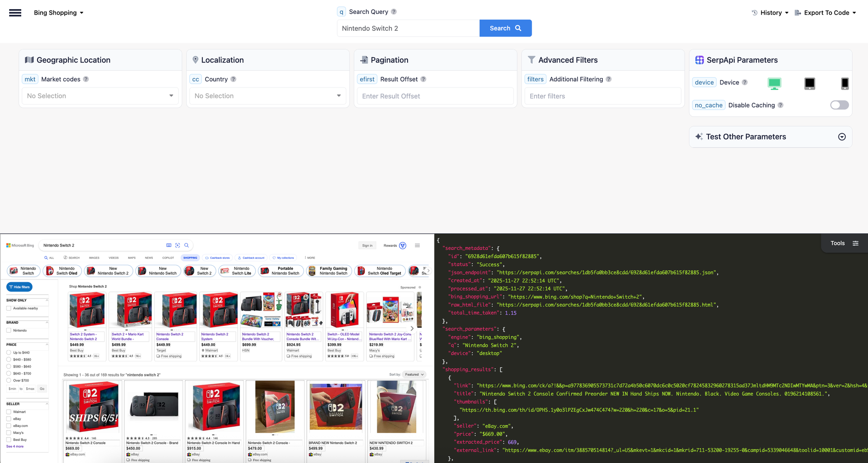The width and height of the screenshot is (868, 463).
Task: Select the $580 - $640 price option
Action: coord(9,367)
